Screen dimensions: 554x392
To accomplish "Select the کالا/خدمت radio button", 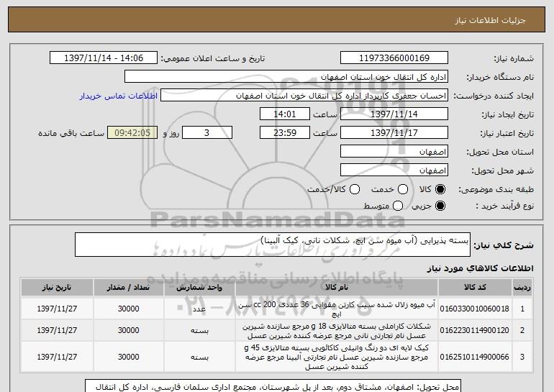I will click(x=355, y=189).
